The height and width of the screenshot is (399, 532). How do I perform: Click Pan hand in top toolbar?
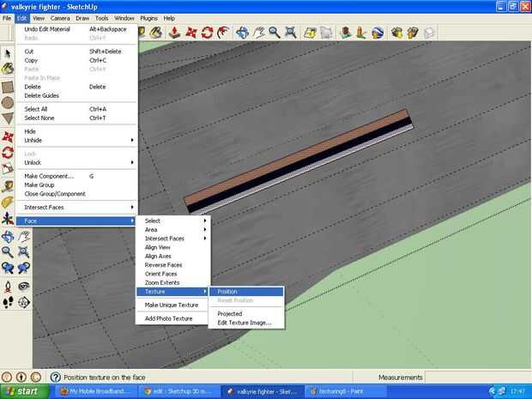click(258, 33)
